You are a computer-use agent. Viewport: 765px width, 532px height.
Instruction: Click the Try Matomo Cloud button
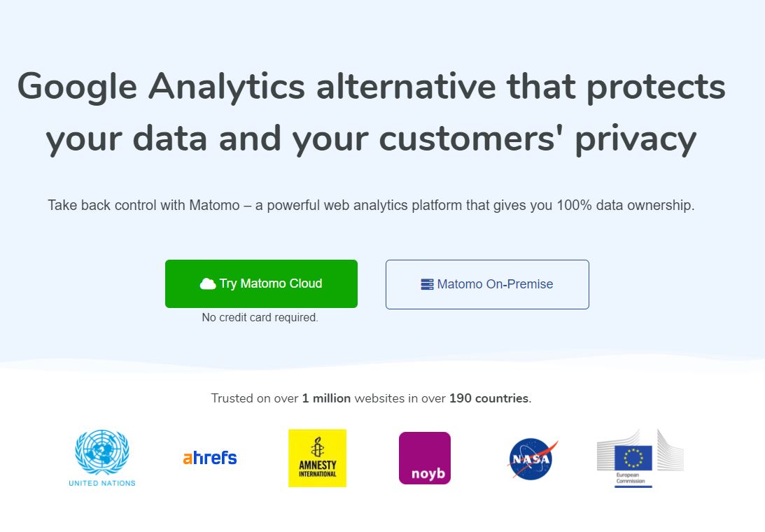[x=261, y=283]
